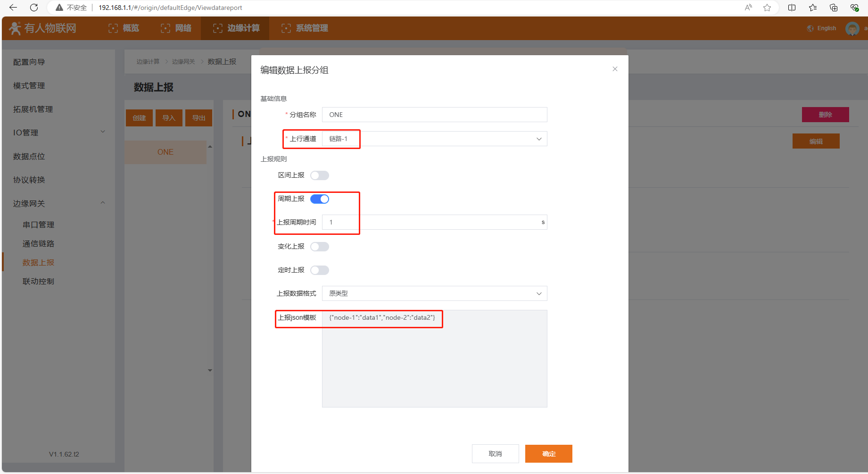Expand the 上报数据格式 dropdown
The width and height of the screenshot is (868, 474).
coord(434,293)
